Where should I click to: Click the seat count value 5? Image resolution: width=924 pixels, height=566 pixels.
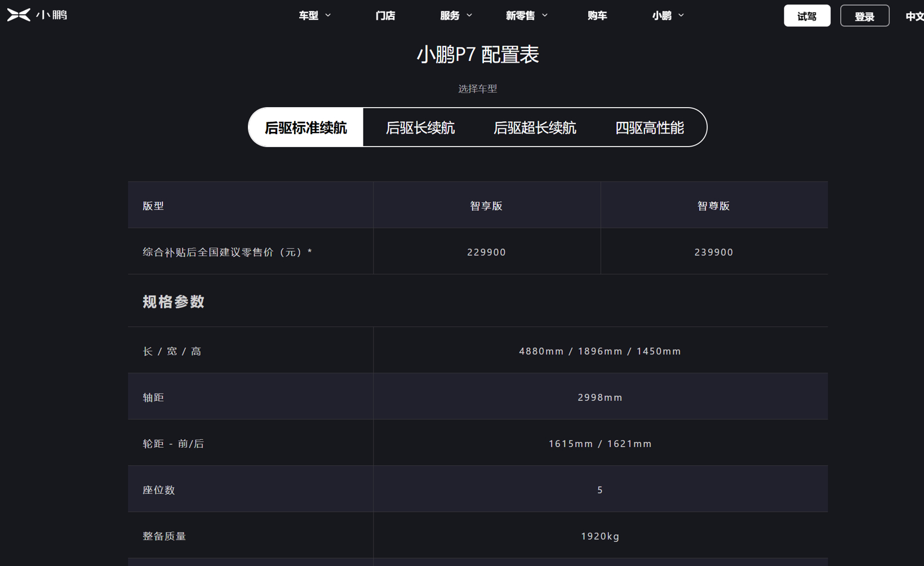600,490
